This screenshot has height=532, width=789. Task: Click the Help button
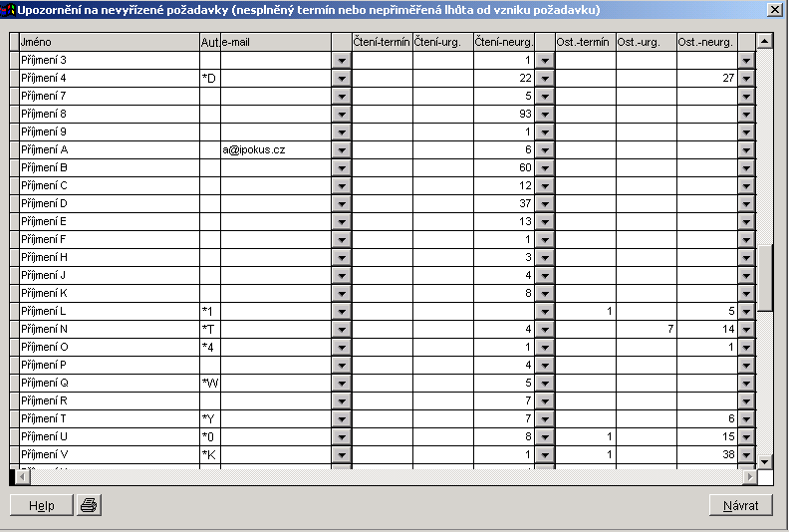point(41,505)
